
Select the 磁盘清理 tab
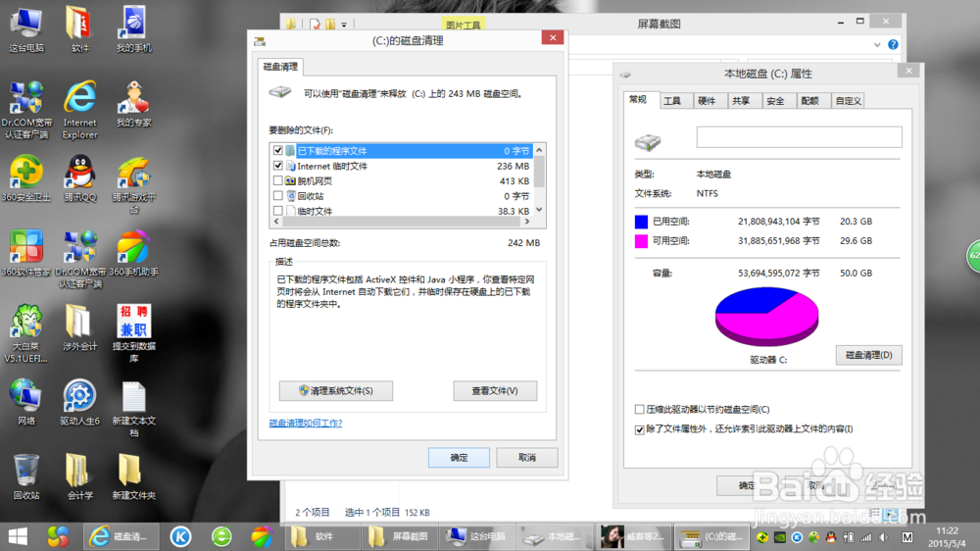pyautogui.click(x=280, y=67)
